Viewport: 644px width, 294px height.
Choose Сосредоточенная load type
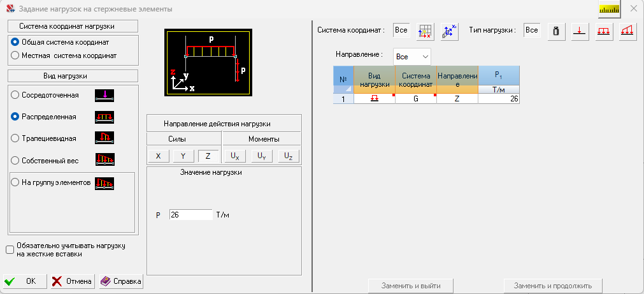(x=15, y=95)
